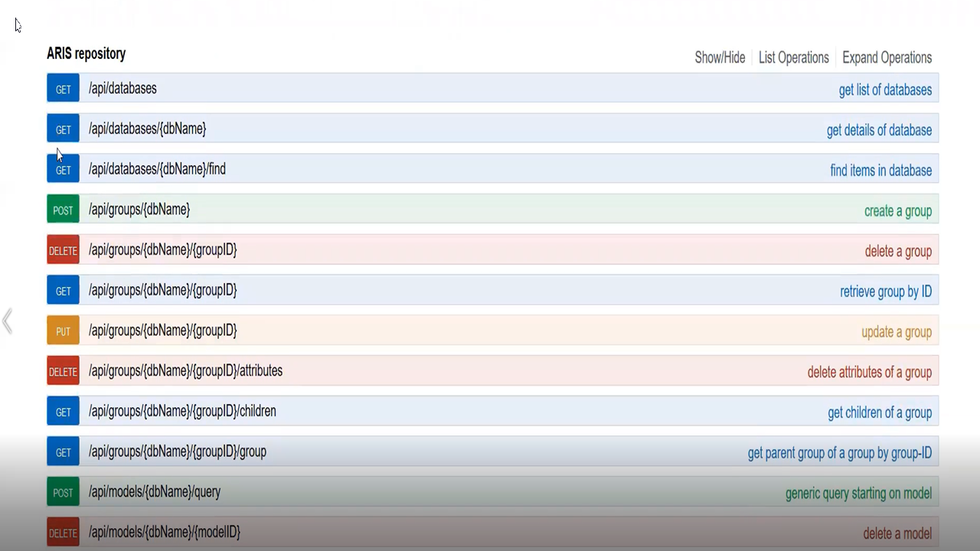Click left chevron arrow on page edge
Viewport: 980px width, 551px height.
pos(8,321)
